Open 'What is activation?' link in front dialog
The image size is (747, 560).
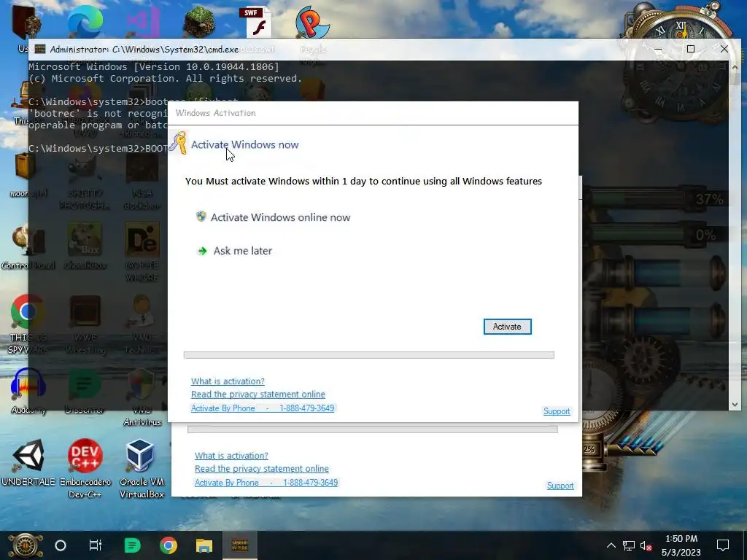[228, 381]
